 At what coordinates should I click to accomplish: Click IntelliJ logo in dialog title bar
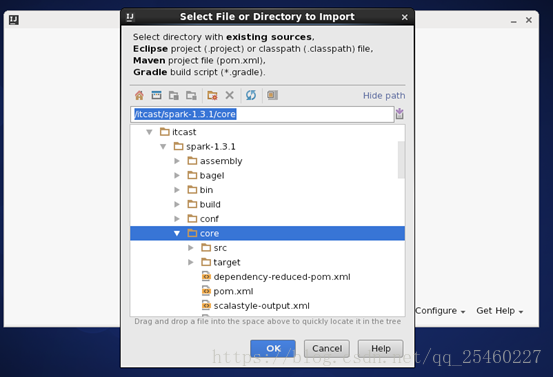[130, 17]
